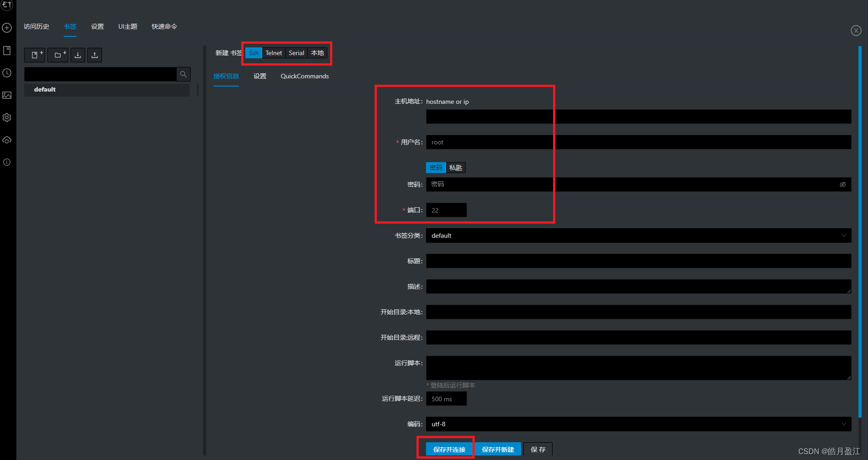Viewport: 868px width, 460px height.
Task: Open QuickCommands sub-tab
Action: 305,76
